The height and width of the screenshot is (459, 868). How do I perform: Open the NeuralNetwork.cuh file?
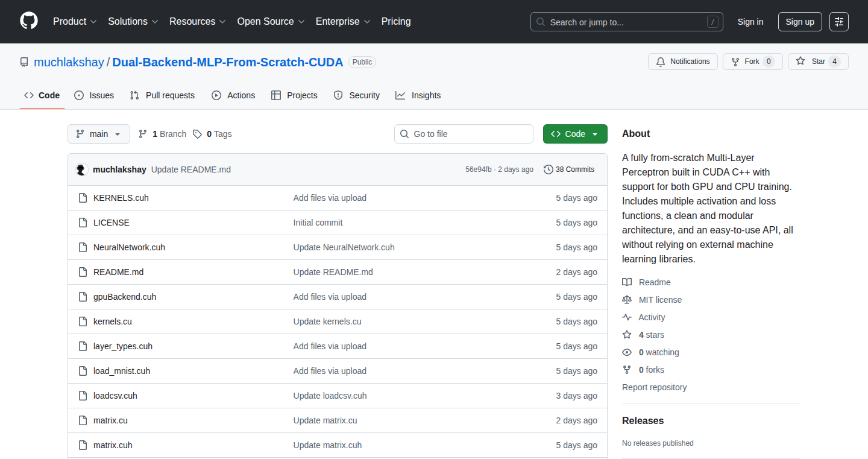[x=129, y=247]
